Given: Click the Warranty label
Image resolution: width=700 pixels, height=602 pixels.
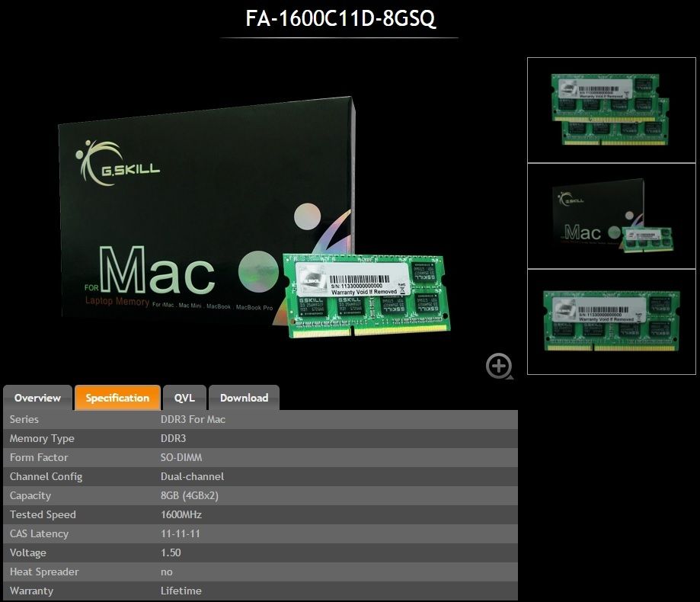Looking at the screenshot, I should pyautogui.click(x=31, y=591).
